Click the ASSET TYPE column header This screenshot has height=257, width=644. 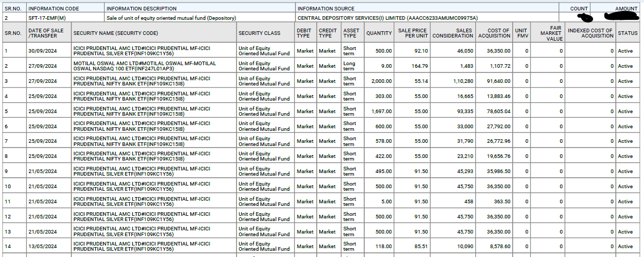(352, 33)
